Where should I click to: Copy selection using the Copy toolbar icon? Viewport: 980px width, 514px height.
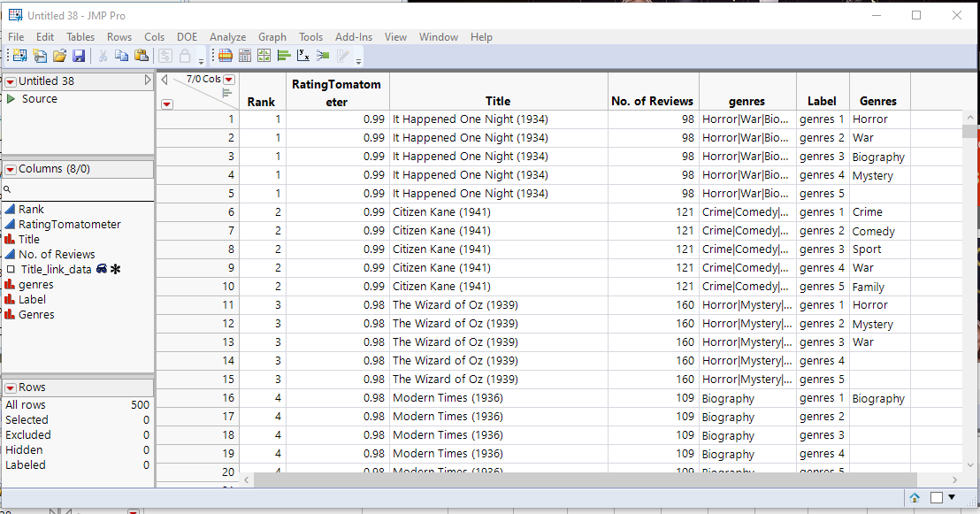pyautogui.click(x=123, y=55)
